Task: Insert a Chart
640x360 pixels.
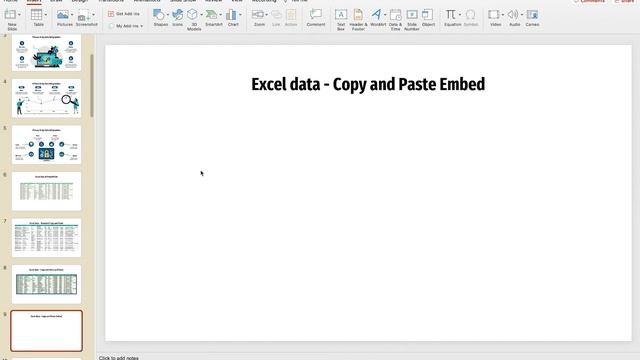Action: click(231, 15)
